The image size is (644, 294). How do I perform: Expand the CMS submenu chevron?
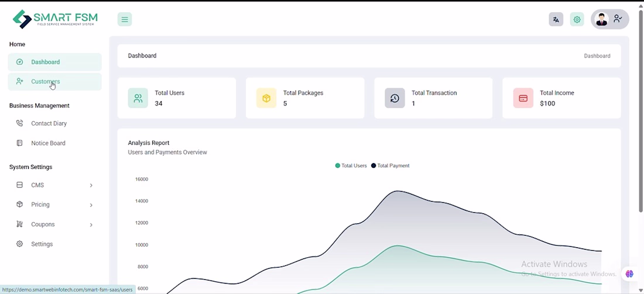point(91,185)
